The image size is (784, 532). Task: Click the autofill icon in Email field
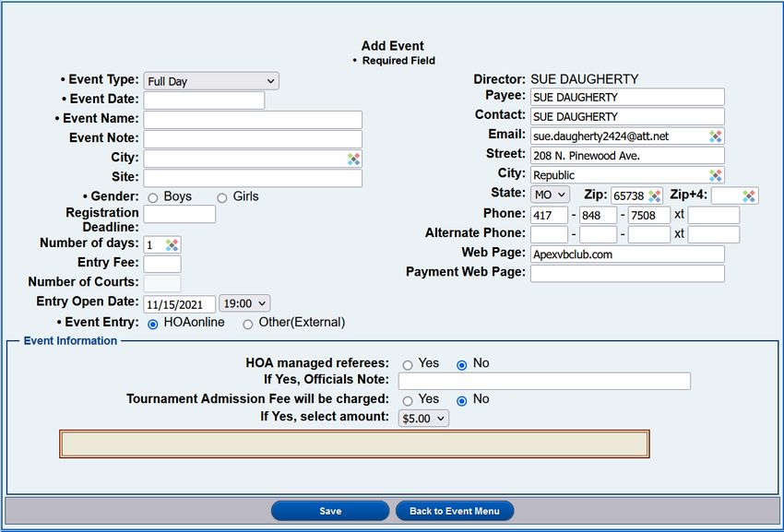point(716,136)
